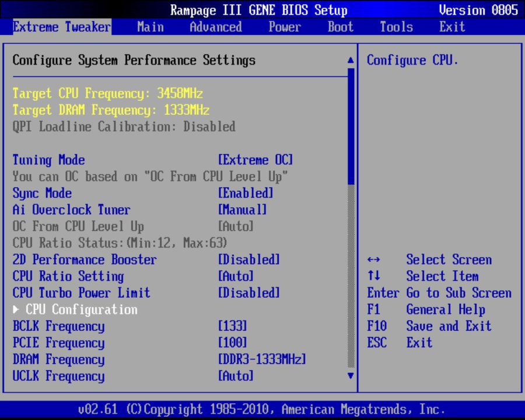
Task: Click the settings list scrollbar thumb
Action: click(x=351, y=126)
